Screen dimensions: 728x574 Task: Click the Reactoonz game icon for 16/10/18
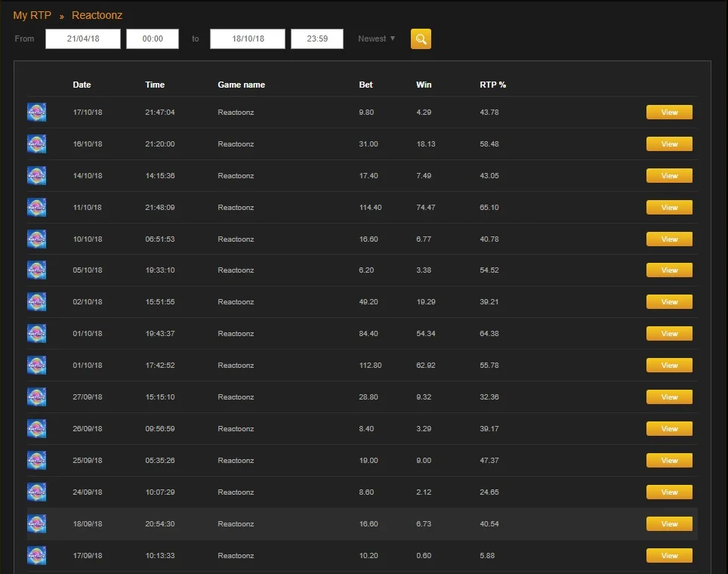[37, 143]
